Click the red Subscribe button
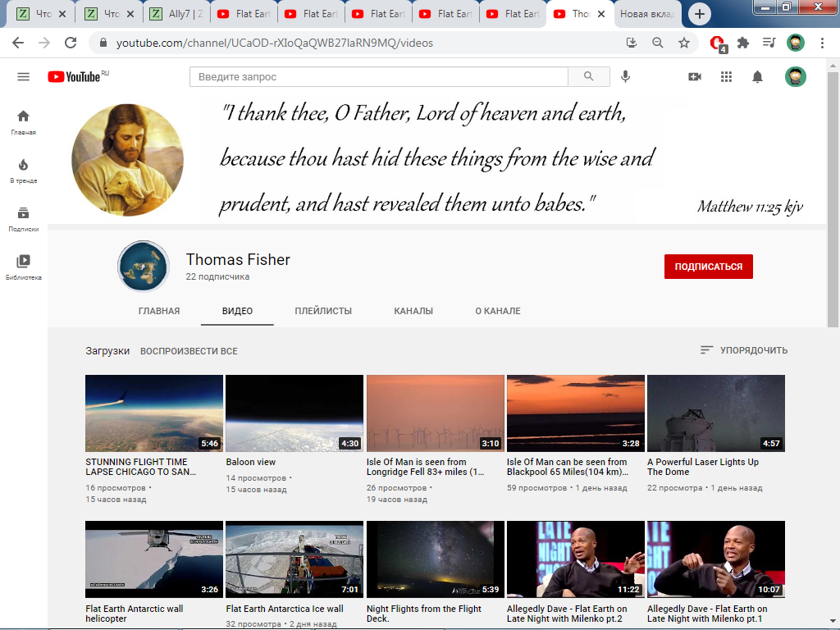This screenshot has height=630, width=840. point(708,267)
